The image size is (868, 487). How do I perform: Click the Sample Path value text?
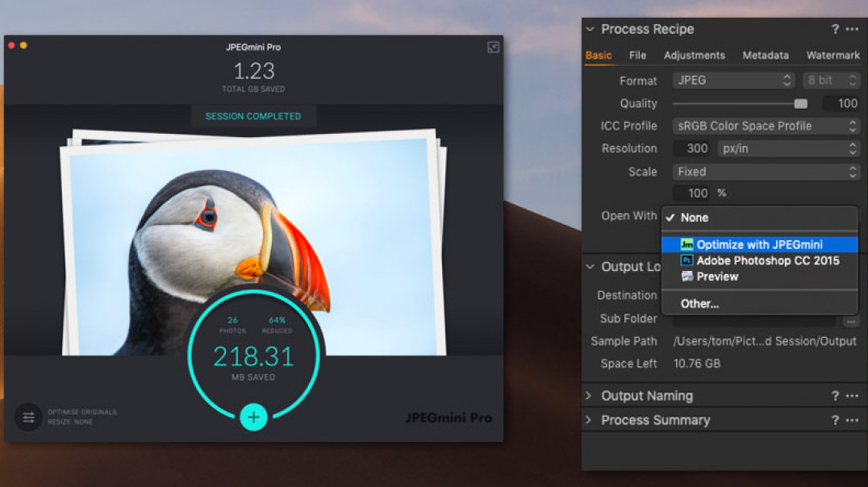click(x=765, y=341)
